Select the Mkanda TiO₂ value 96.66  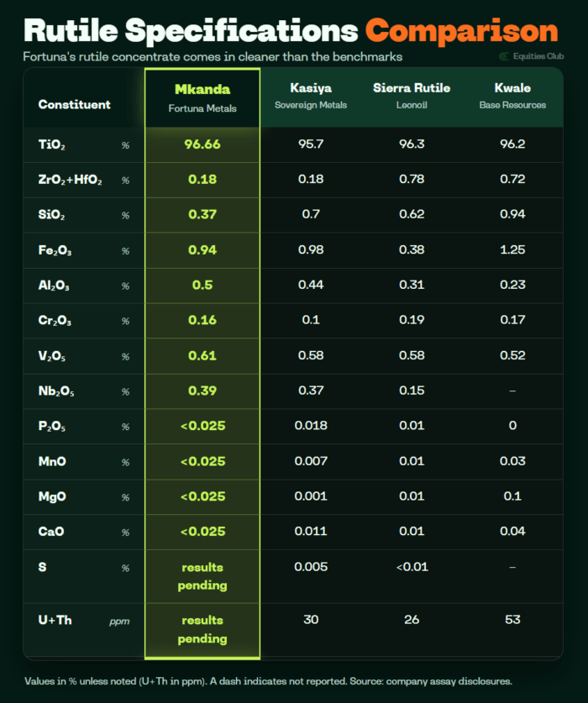tap(202, 144)
